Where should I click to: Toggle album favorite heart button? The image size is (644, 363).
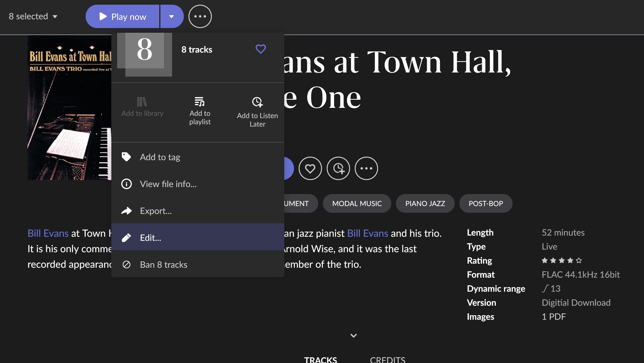click(x=310, y=168)
